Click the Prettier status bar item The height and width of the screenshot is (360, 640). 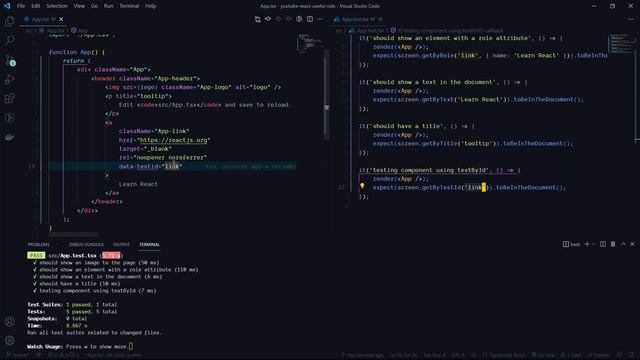pos(598,355)
